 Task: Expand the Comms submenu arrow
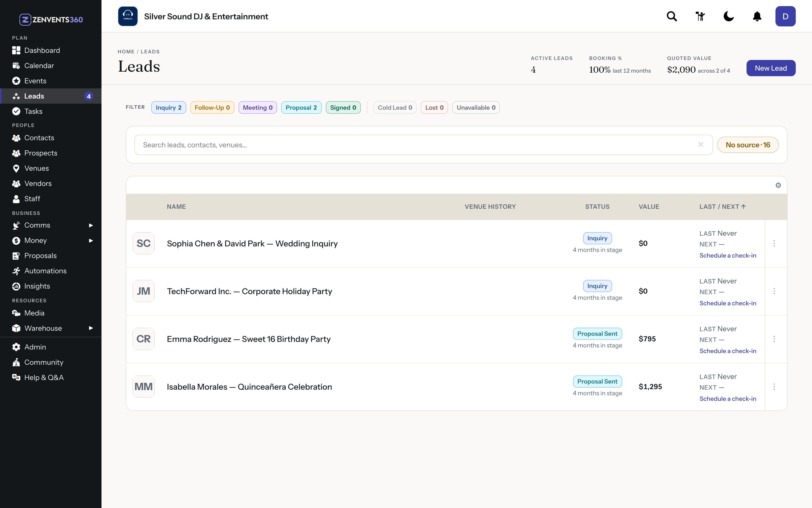click(x=91, y=225)
